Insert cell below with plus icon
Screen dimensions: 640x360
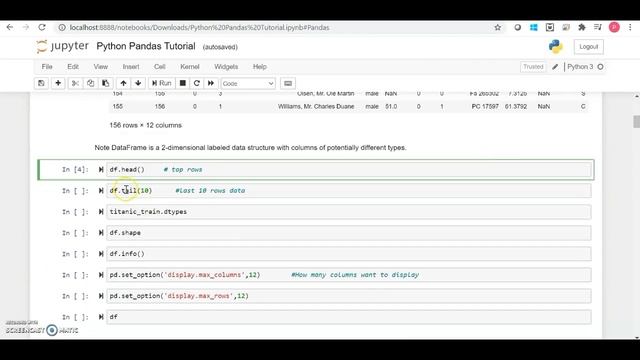[58, 83]
